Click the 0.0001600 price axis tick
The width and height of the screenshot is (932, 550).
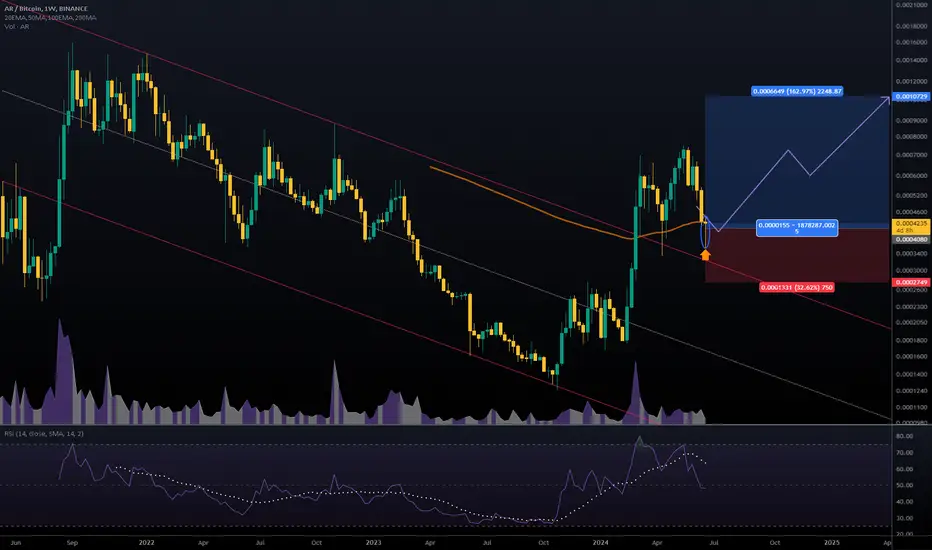[x=912, y=357]
